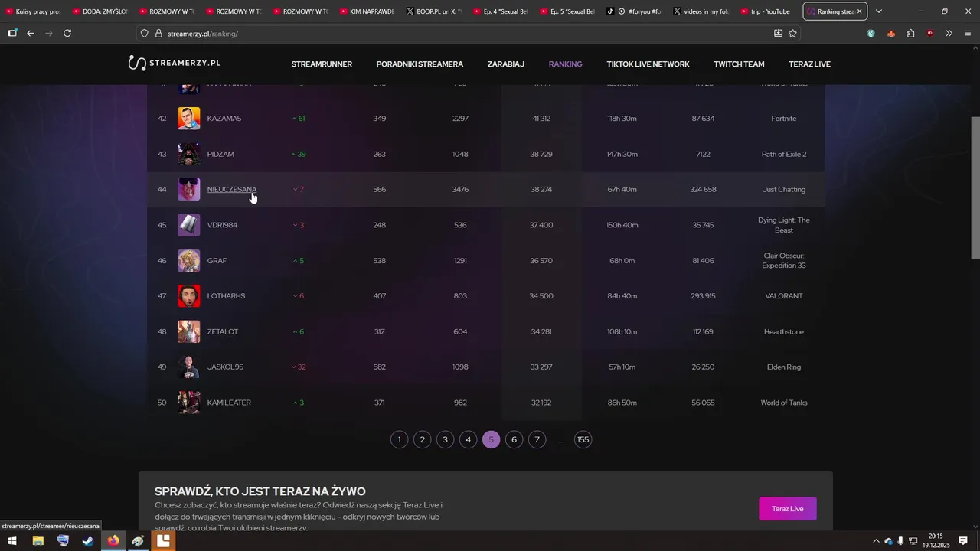This screenshot has width=980, height=551.
Task: Click the pink 'Teraz Live' button
Action: click(x=787, y=509)
